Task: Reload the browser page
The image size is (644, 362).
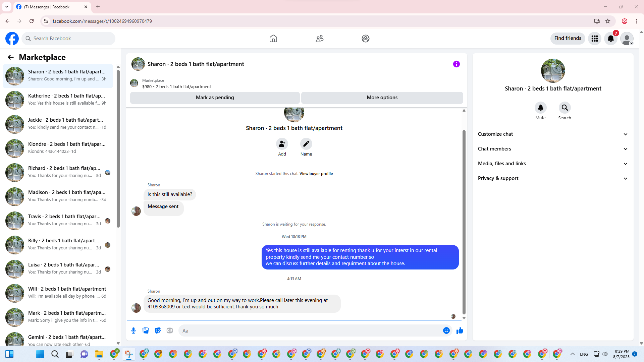Action: pos(32,21)
